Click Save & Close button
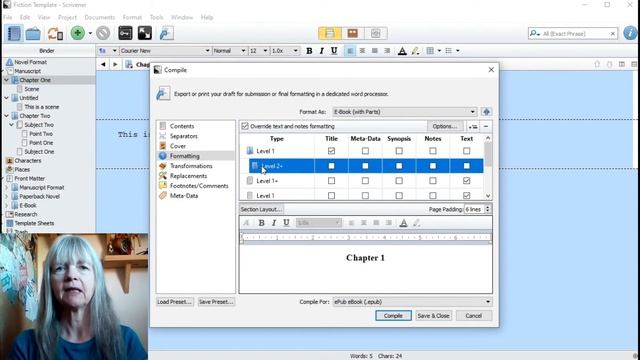This screenshot has height=360, width=640. (433, 316)
